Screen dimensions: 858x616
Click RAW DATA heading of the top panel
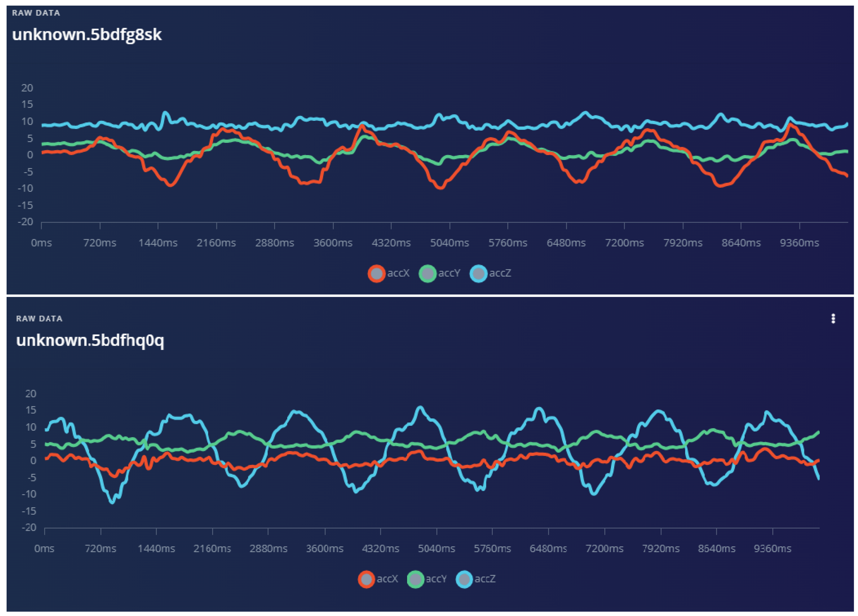pos(36,13)
